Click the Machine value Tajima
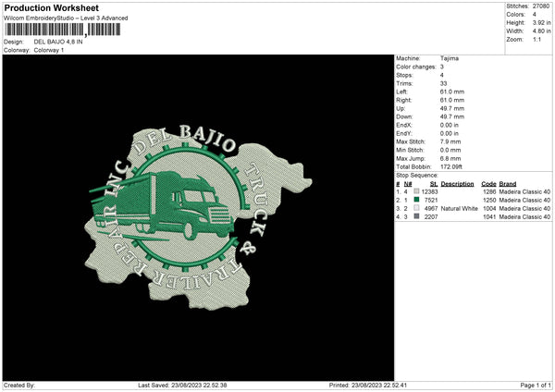Image resolution: width=555 pixels, height=392 pixels. (450, 58)
